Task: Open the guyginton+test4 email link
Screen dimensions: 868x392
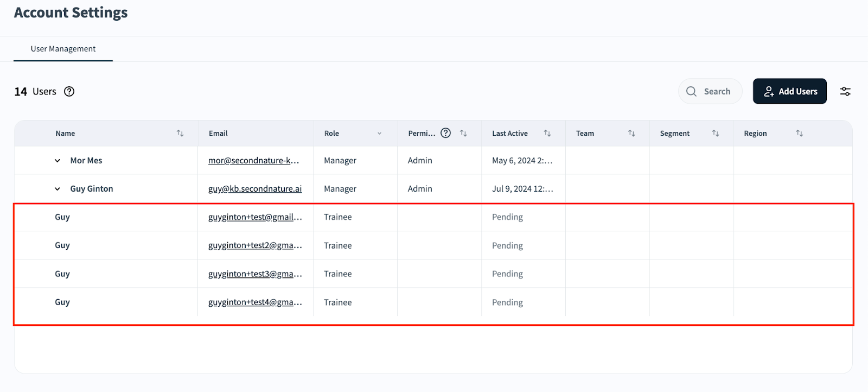Action: [x=254, y=302]
